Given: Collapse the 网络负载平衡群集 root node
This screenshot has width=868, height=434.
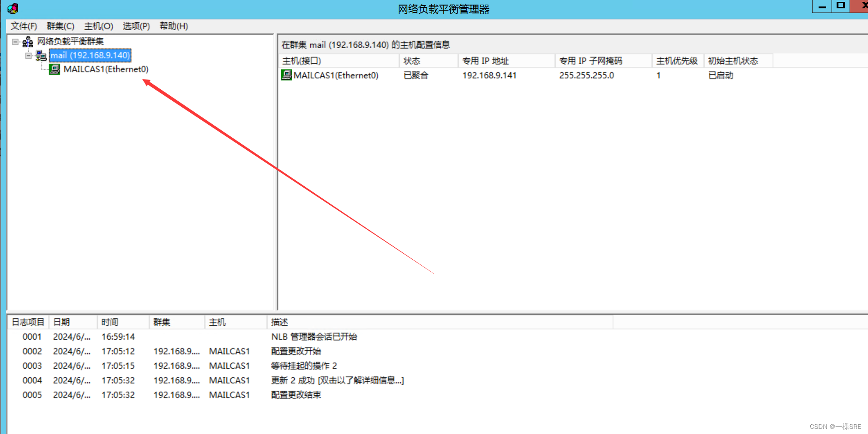Looking at the screenshot, I should tap(14, 41).
